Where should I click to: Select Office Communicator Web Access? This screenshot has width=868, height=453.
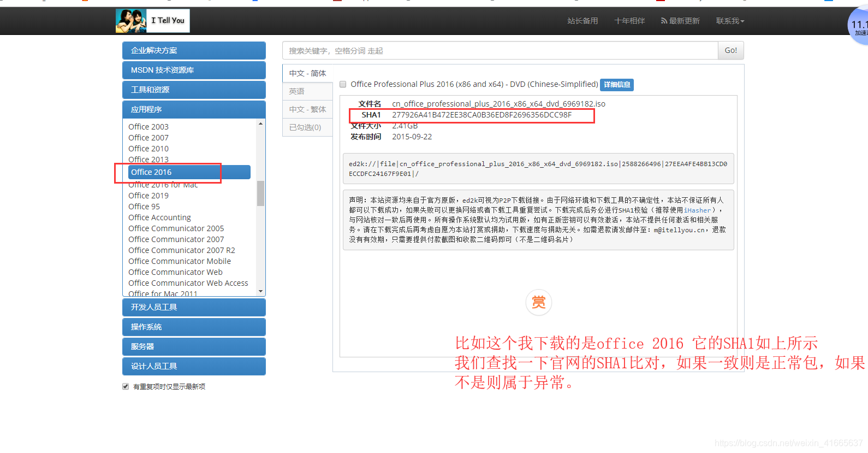coord(188,283)
